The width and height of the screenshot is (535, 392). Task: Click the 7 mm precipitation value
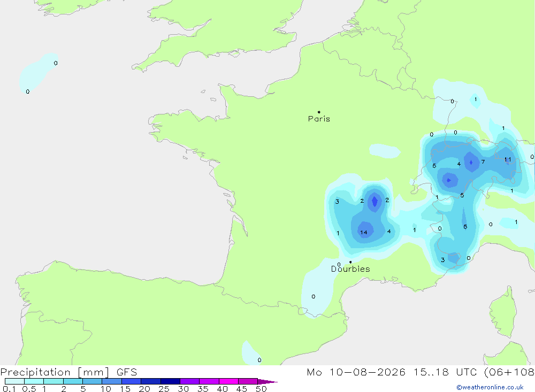coord(483,162)
